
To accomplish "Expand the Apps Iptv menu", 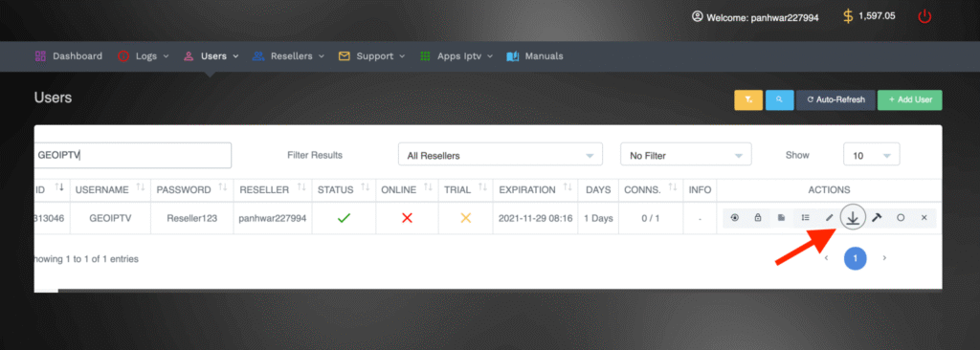I will pyautogui.click(x=457, y=56).
